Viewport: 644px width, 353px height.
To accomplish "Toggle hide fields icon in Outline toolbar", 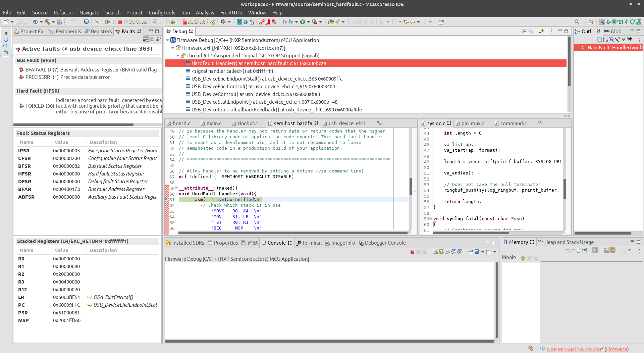I will click(x=611, y=39).
